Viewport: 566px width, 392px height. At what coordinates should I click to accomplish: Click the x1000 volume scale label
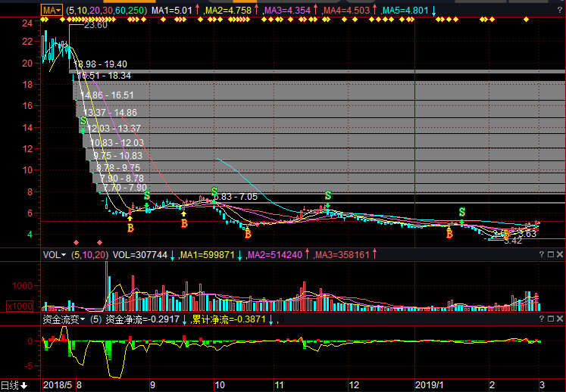pyautogui.click(x=19, y=306)
